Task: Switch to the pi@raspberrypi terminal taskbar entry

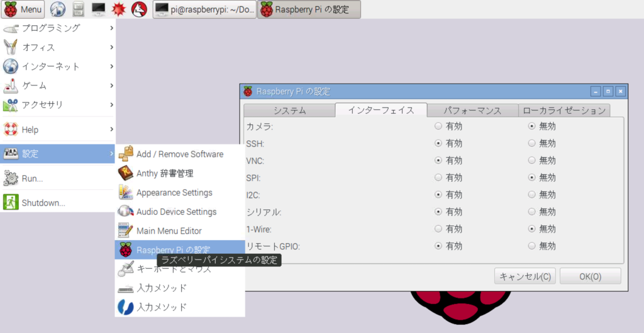Action: coord(204,9)
